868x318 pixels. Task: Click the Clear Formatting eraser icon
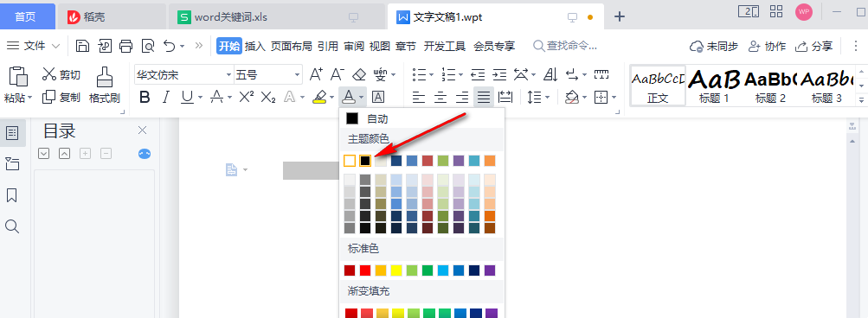pyautogui.click(x=359, y=74)
